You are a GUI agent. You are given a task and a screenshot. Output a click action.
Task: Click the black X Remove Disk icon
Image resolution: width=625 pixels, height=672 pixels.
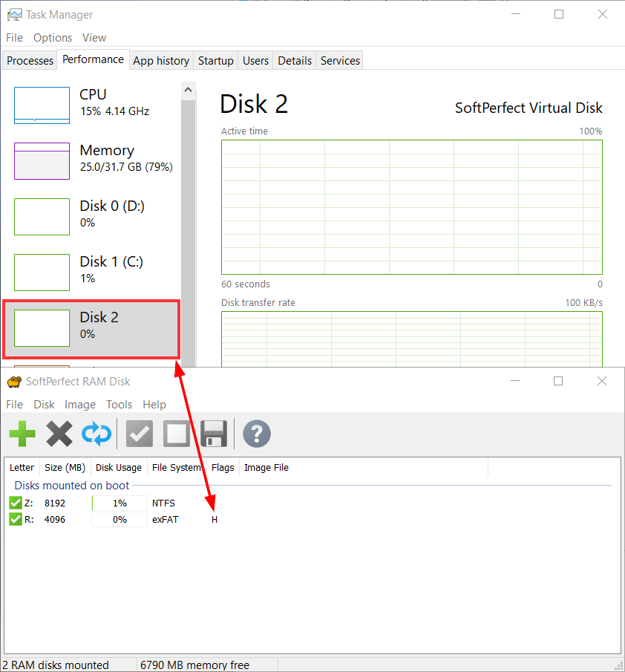coord(59,434)
